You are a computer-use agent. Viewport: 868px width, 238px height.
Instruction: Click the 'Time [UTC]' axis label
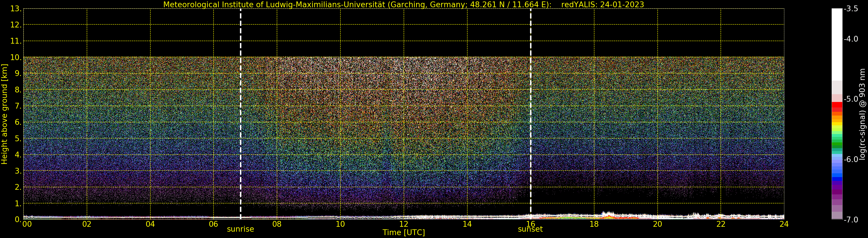click(x=403, y=233)
